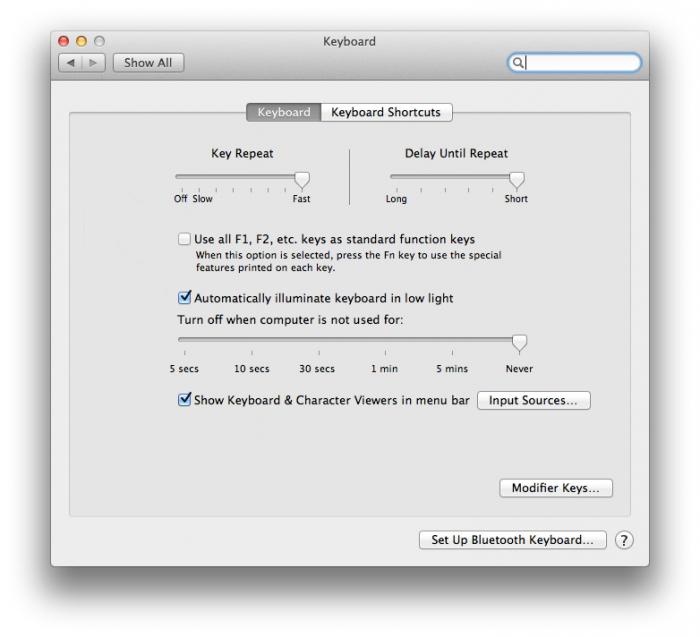Enable F1, F2 keys as standard function keys

pyautogui.click(x=184, y=239)
